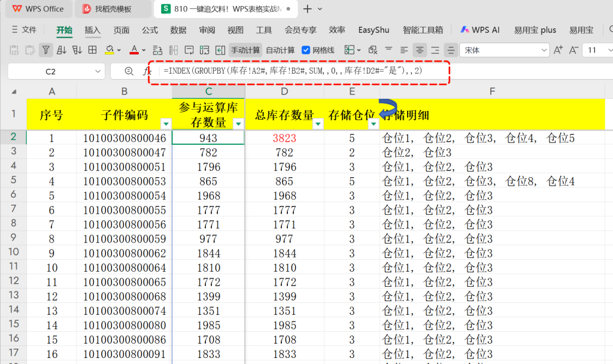
Task: Toggle middle vertical alignment
Action: [x=451, y=50]
